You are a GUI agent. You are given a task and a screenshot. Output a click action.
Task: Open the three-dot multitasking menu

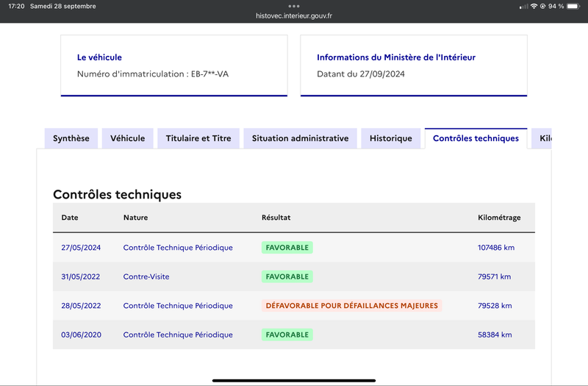point(294,6)
